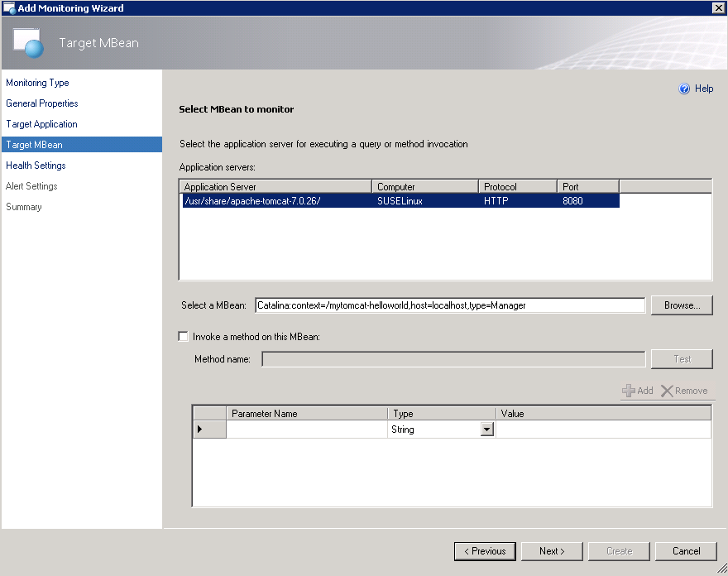
Task: Click the Remove X icon
Action: pos(667,391)
